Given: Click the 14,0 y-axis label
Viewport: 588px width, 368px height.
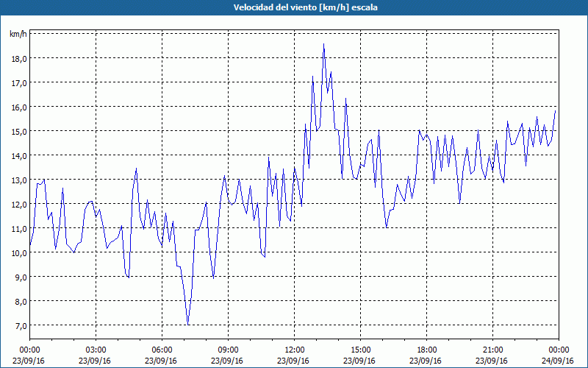Looking at the screenshot, I should coord(19,156).
